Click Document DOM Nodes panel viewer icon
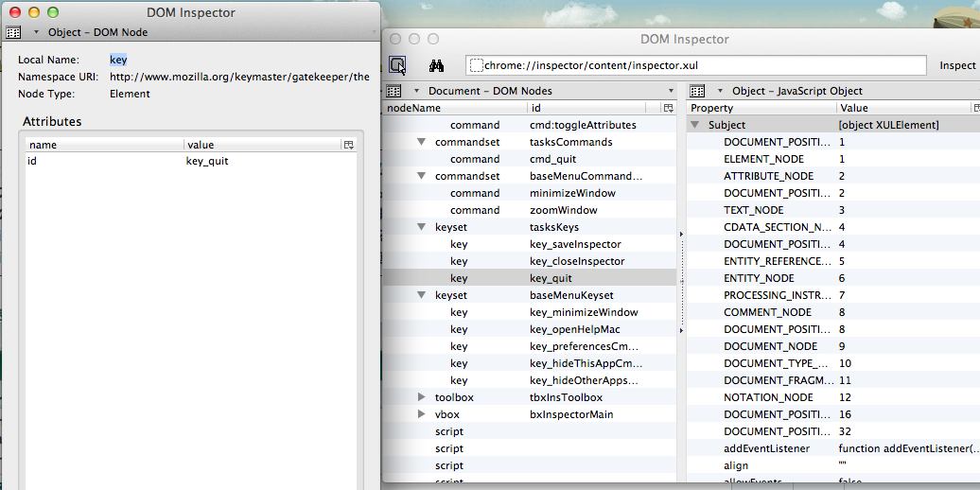Image resolution: width=980 pixels, height=490 pixels. [394, 91]
